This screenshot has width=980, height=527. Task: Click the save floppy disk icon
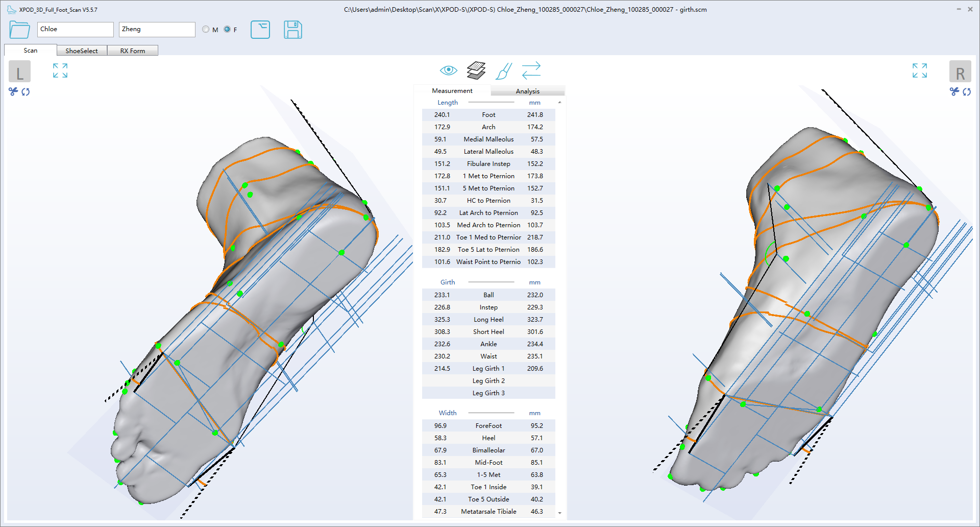pos(292,30)
